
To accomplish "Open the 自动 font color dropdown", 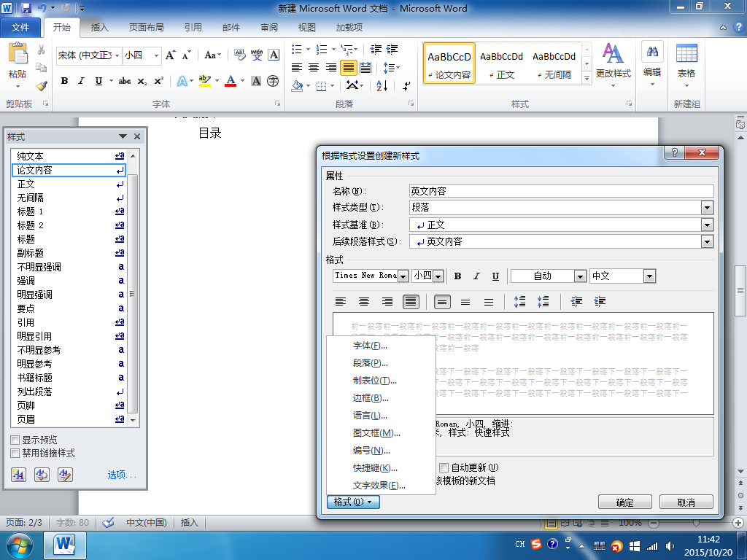I will (580, 276).
